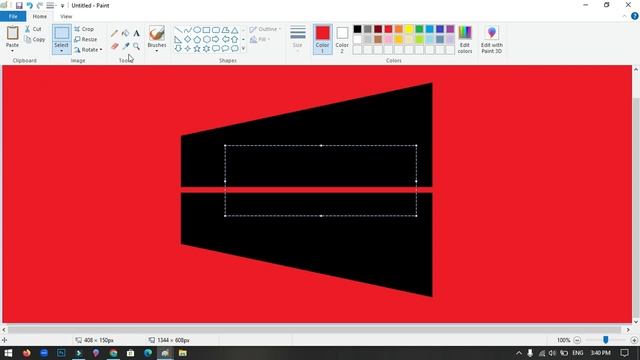The image size is (640, 360).
Task: Open File Explorer from the taskbar
Action: pyautogui.click(x=183, y=353)
